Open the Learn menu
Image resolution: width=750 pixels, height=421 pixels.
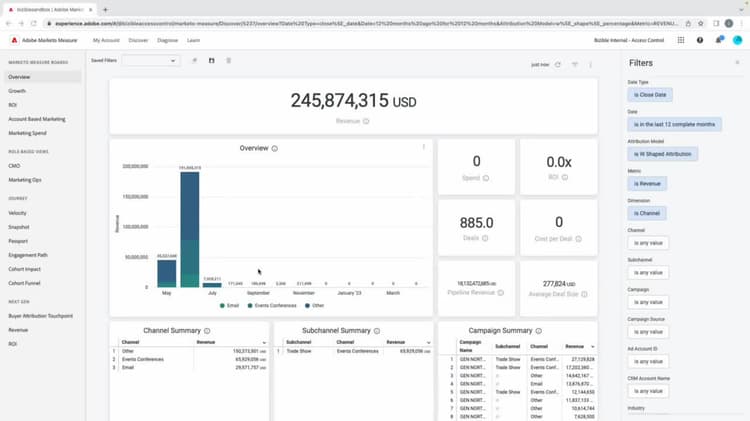click(193, 40)
